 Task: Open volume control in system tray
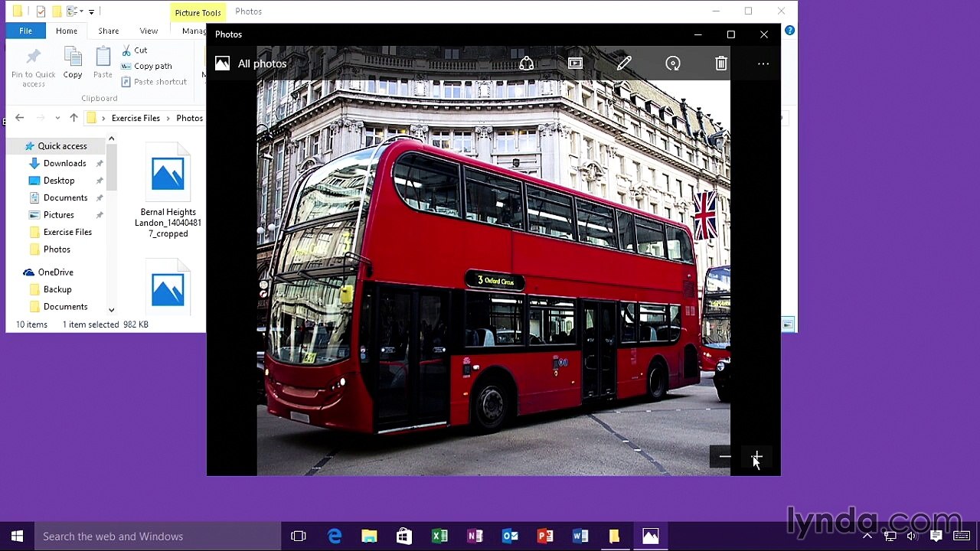tap(912, 536)
